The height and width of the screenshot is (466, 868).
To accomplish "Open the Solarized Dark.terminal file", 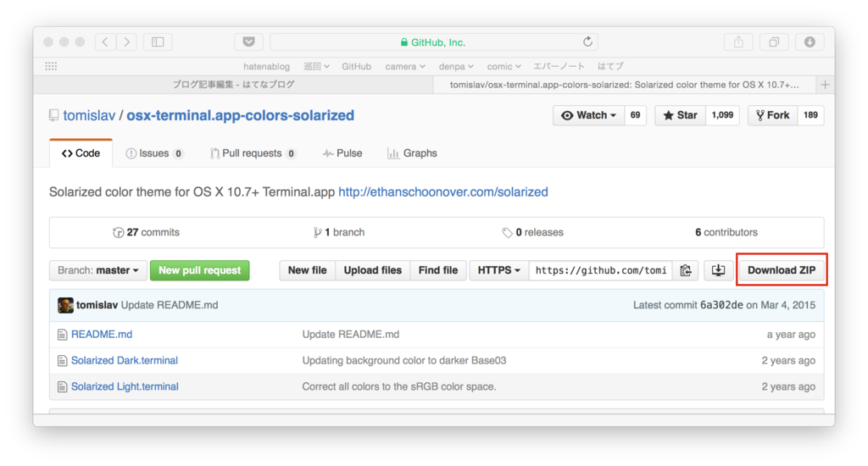I will [125, 360].
